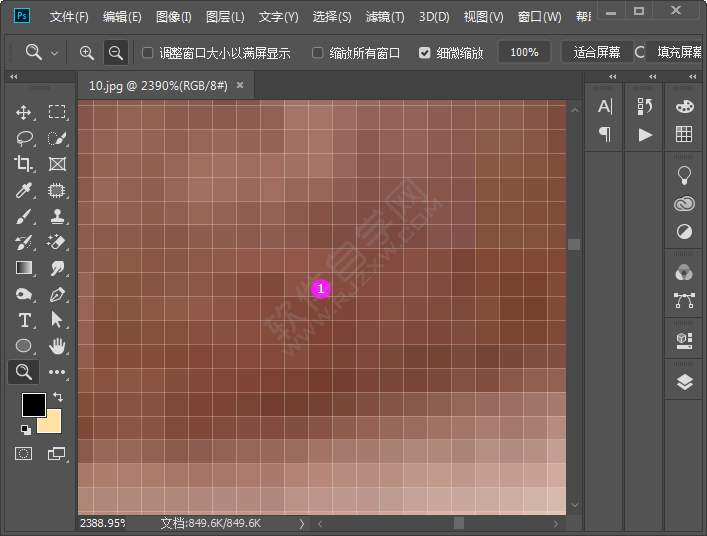Select the Crop tool
Viewport: 707px width, 536px height.
point(25,164)
